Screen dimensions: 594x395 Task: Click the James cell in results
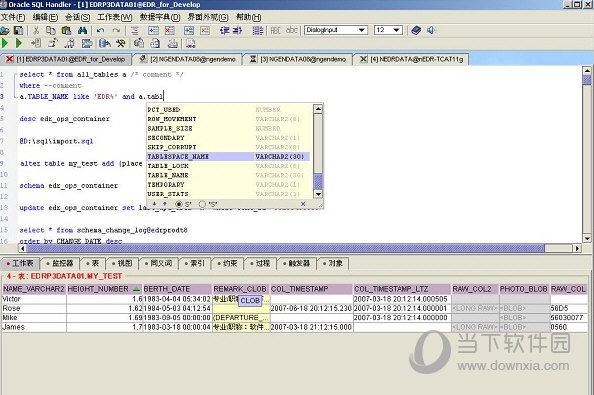pyautogui.click(x=34, y=327)
